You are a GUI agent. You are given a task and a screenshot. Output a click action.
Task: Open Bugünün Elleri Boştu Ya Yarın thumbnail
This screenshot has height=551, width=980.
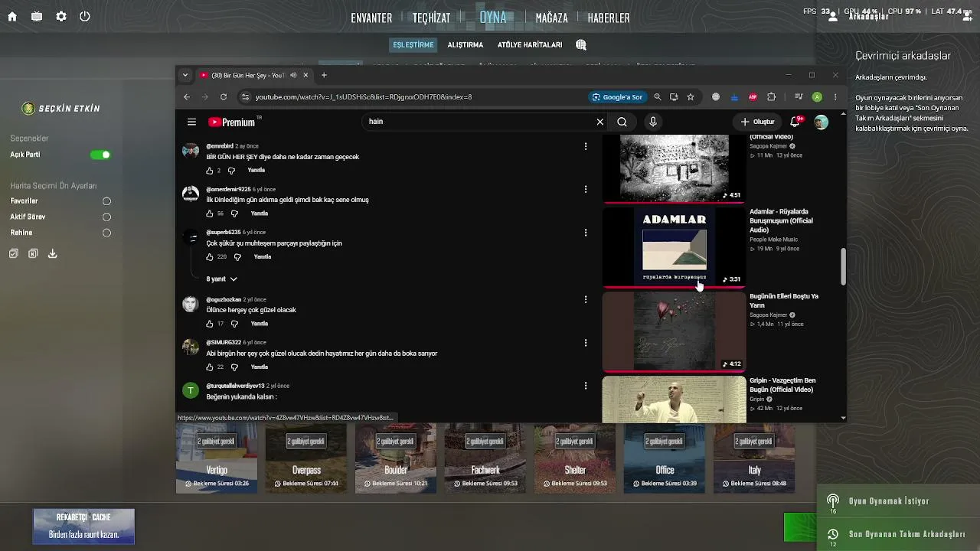tap(675, 331)
